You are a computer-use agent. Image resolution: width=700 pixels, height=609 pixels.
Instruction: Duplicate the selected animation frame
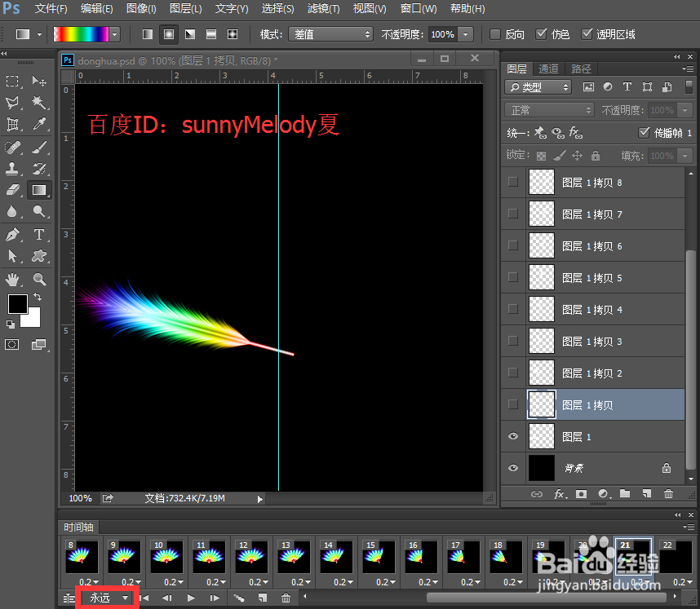[263, 598]
